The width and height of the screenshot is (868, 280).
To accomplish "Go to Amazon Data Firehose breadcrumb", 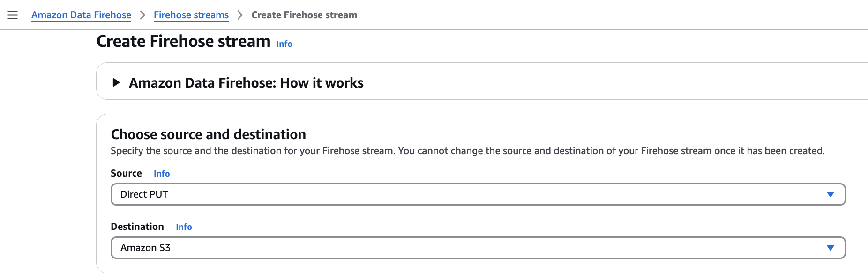I will 81,15.
